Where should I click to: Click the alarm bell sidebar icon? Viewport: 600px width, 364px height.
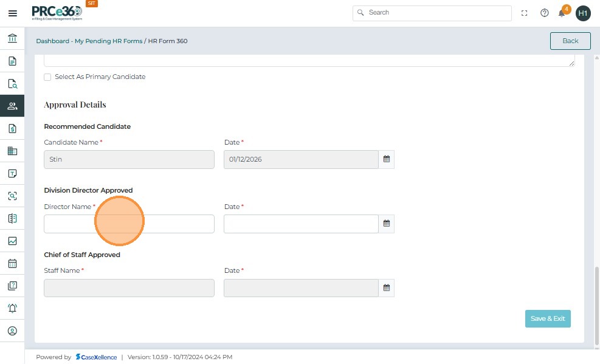click(12, 308)
